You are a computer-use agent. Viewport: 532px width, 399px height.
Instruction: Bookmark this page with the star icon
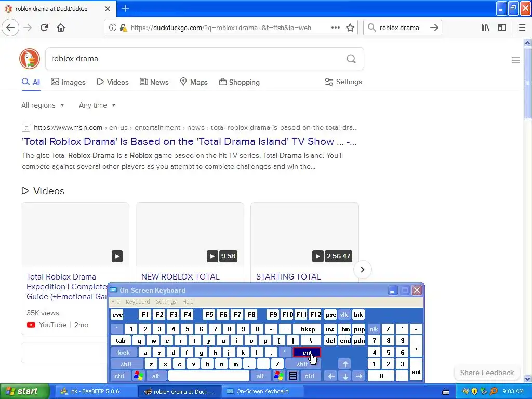pyautogui.click(x=350, y=28)
